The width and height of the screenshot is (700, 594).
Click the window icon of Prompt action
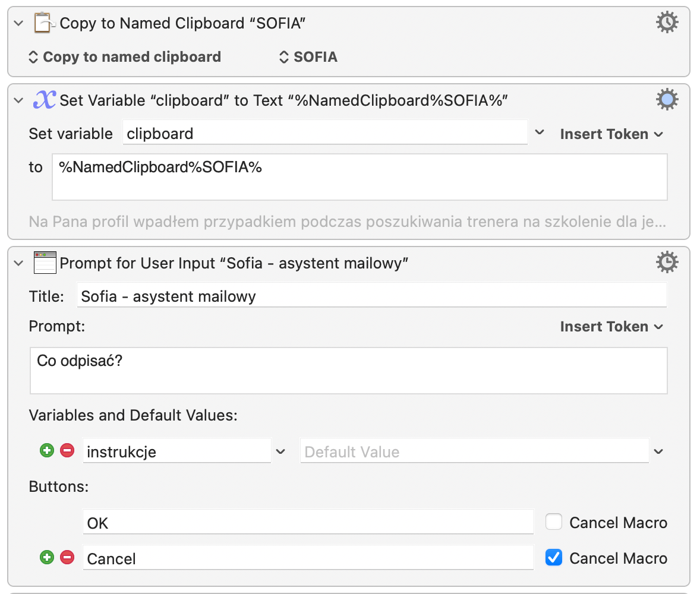[x=44, y=263]
